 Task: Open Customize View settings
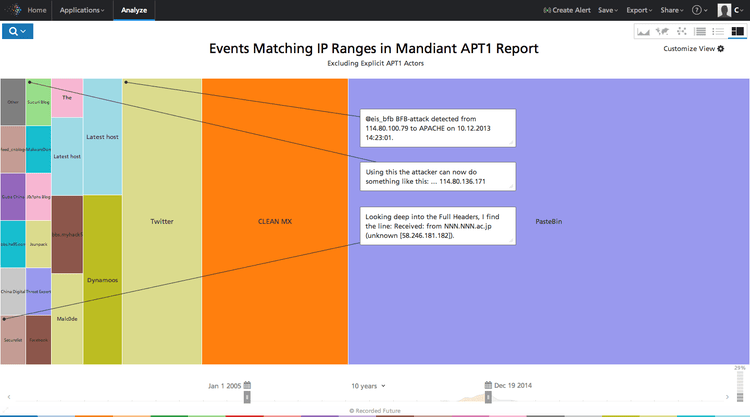[694, 48]
